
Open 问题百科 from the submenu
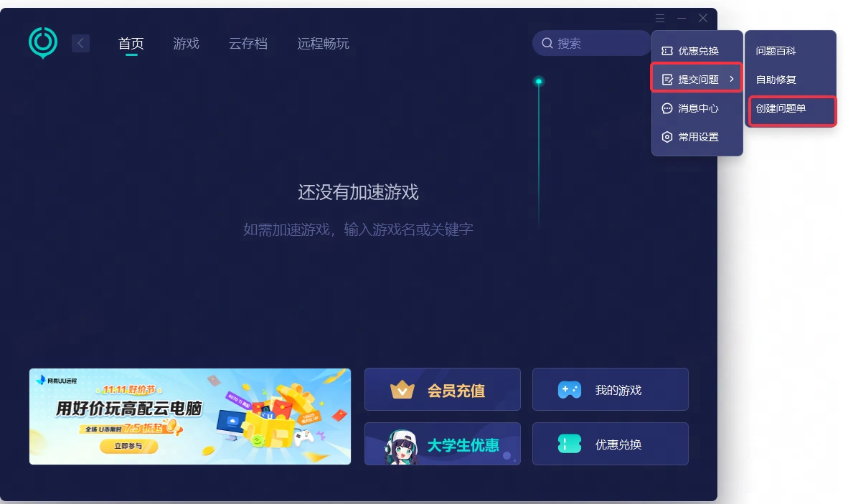pyautogui.click(x=776, y=51)
